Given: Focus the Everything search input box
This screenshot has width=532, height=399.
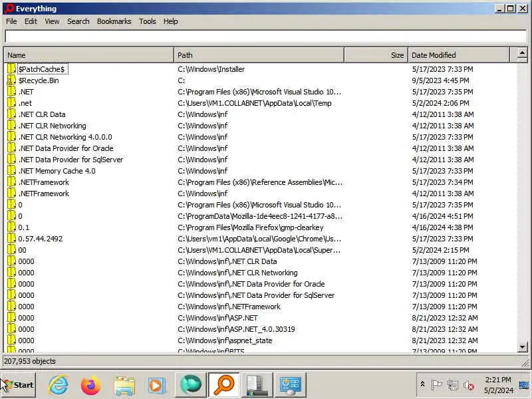Looking at the screenshot, I should (265, 37).
